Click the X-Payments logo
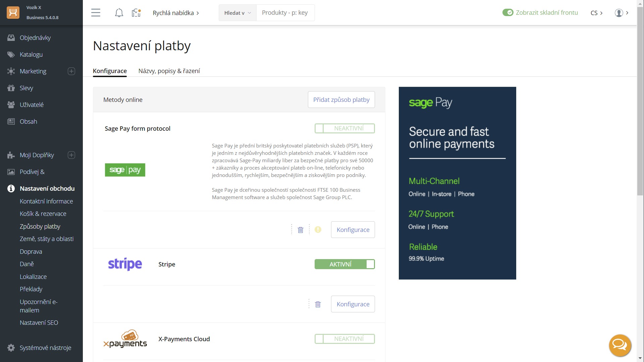Viewport: 644px width, 362px height. coord(125,339)
